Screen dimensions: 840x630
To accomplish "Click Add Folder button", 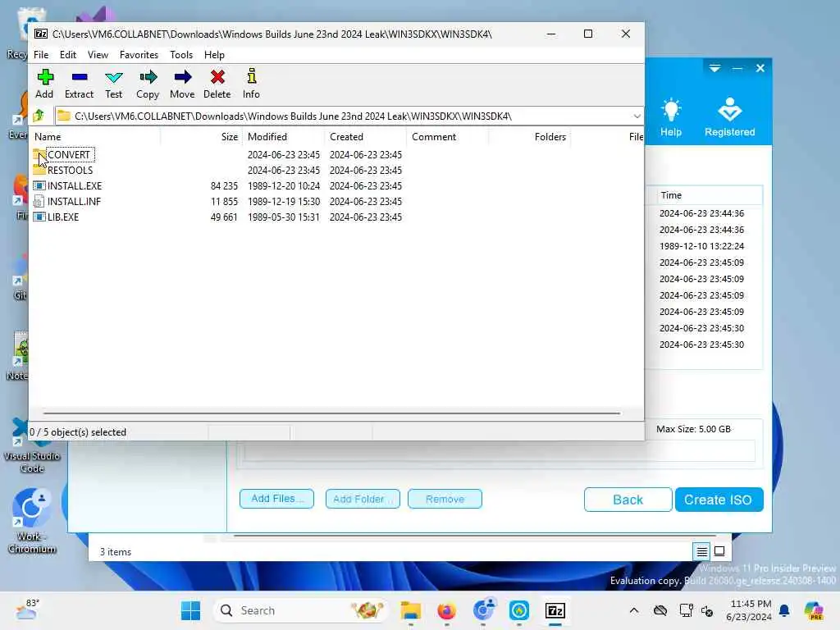I will pos(363,499).
